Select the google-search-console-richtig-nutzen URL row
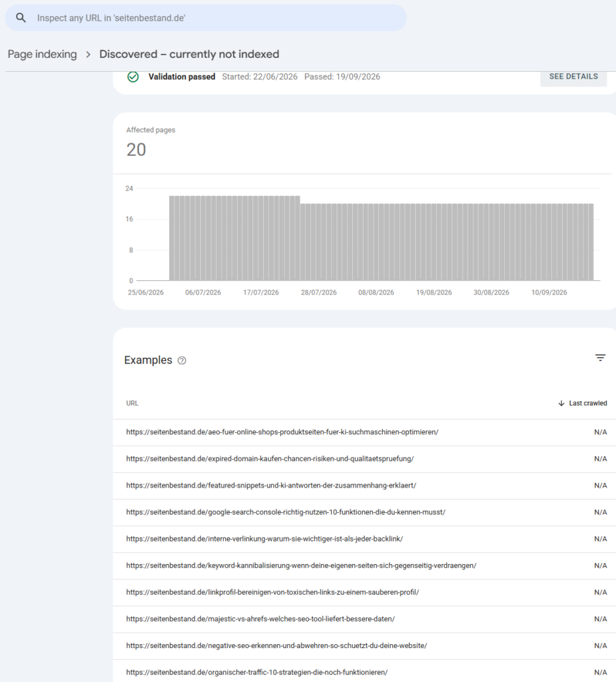This screenshot has width=616, height=682. point(364,512)
